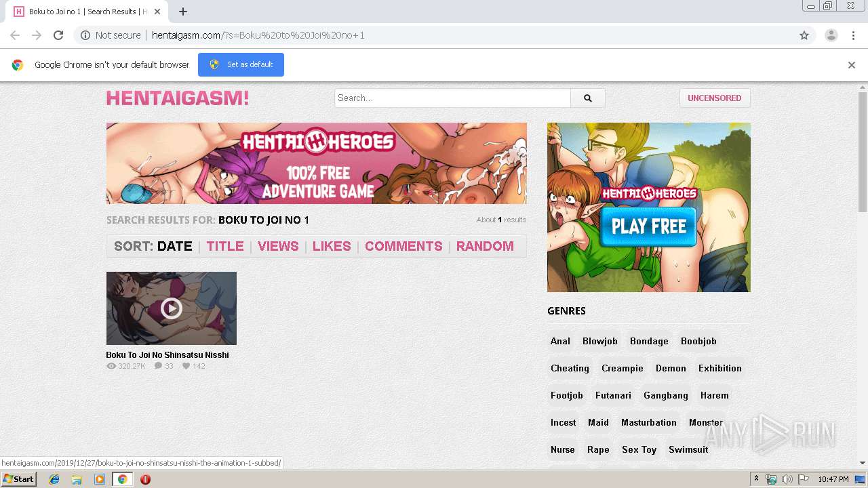The height and width of the screenshot is (488, 868).
Task: Click the Action Center flag tray icon
Action: [x=804, y=479]
